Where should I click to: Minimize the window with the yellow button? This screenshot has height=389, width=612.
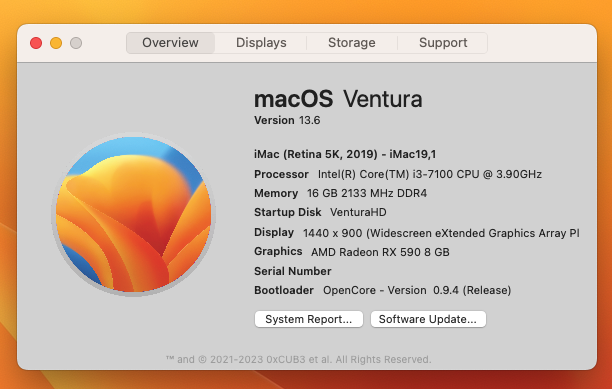click(x=56, y=43)
